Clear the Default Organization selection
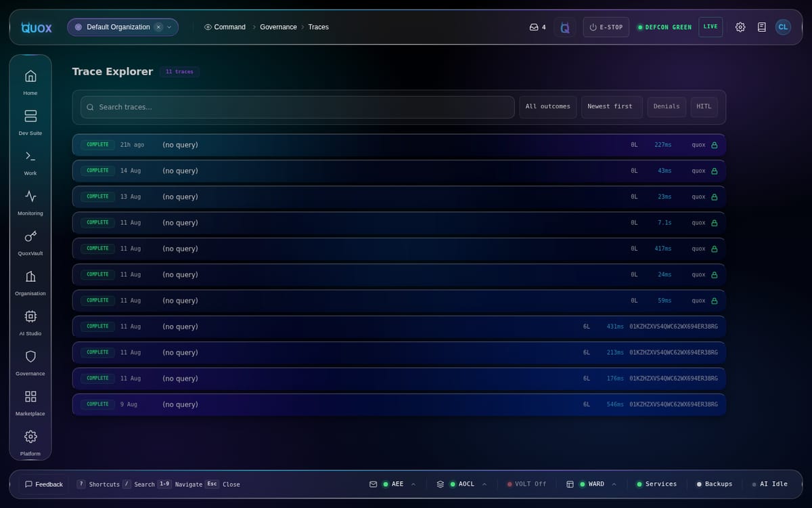 click(158, 27)
